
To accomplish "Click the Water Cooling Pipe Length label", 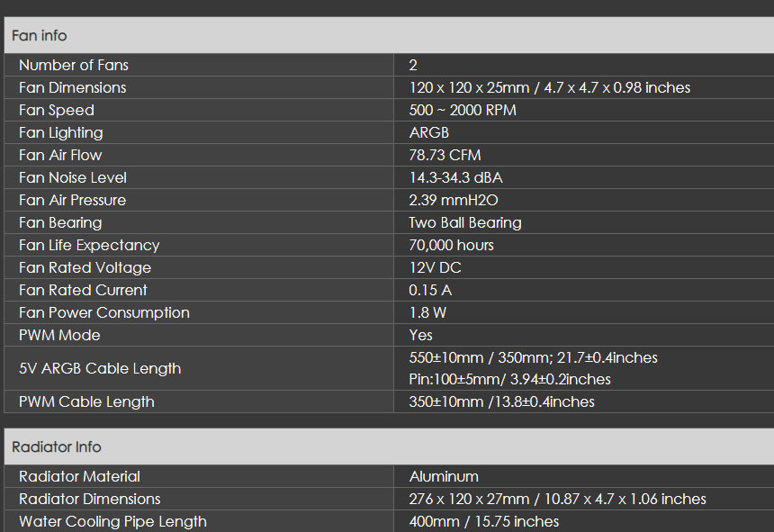I will (x=112, y=521).
